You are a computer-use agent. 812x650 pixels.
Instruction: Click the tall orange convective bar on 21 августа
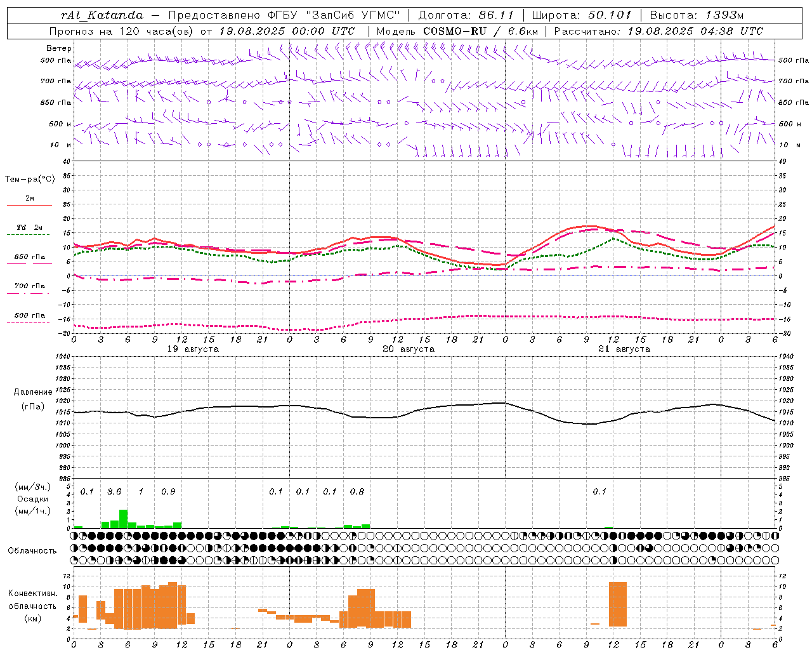[x=618, y=604]
